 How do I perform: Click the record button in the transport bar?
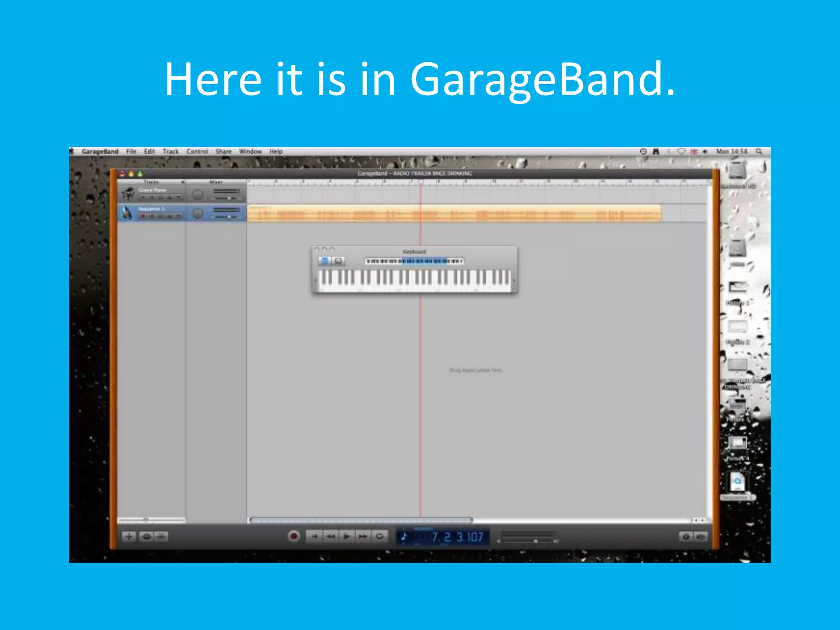[294, 536]
